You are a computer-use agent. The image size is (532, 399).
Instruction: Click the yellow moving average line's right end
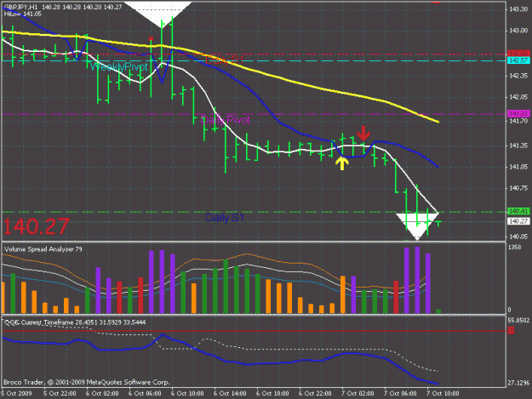click(438, 122)
